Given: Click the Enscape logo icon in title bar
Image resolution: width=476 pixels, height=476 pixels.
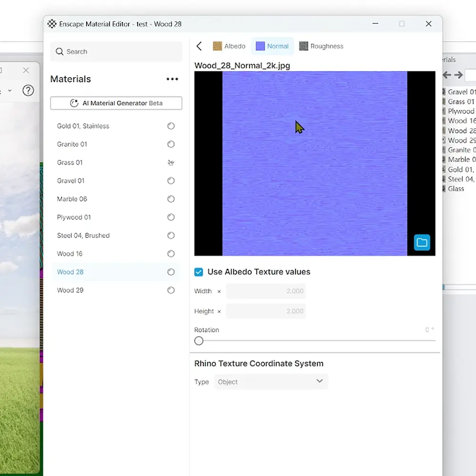Looking at the screenshot, I should [52, 24].
